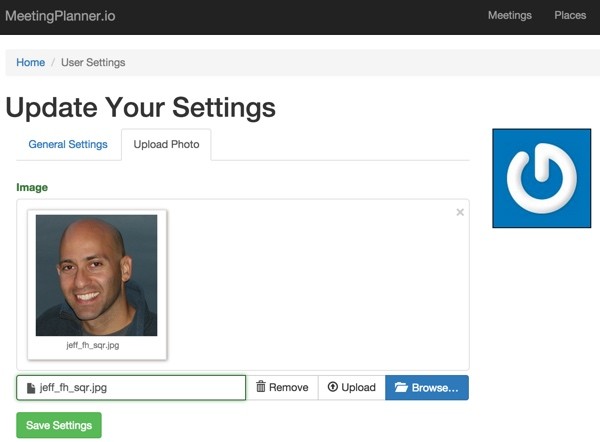The height and width of the screenshot is (442, 600).
Task: Click the portrait photo thumbnail preview
Action: click(96, 275)
